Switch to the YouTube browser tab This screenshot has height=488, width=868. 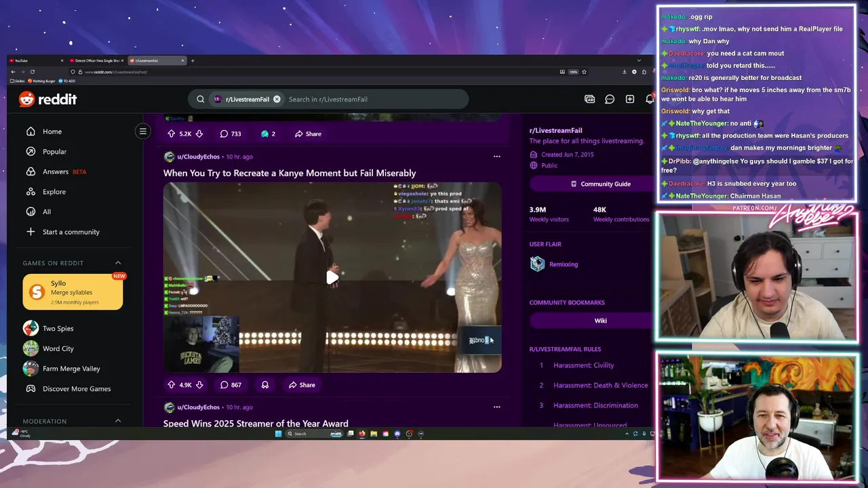tap(34, 61)
